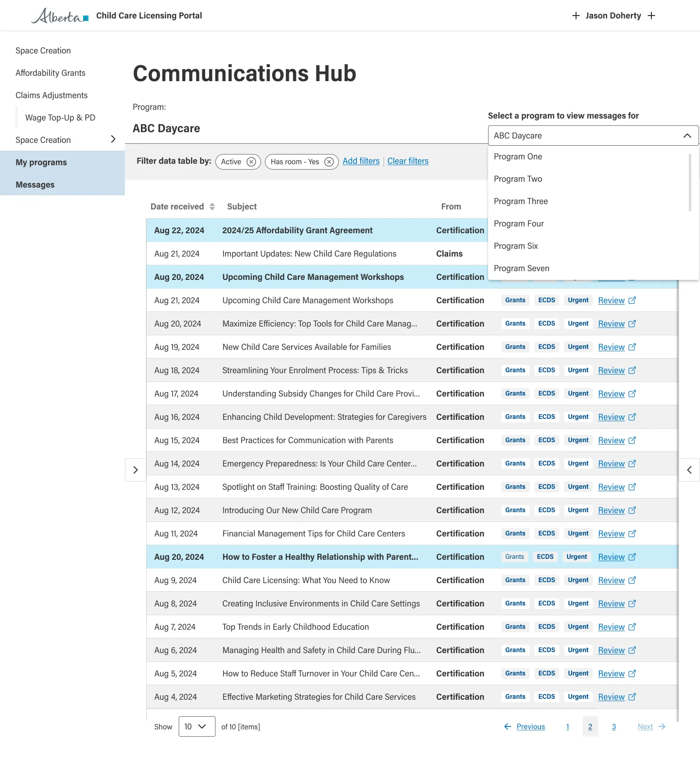Open Affordability Grants in sidebar

[x=51, y=73]
